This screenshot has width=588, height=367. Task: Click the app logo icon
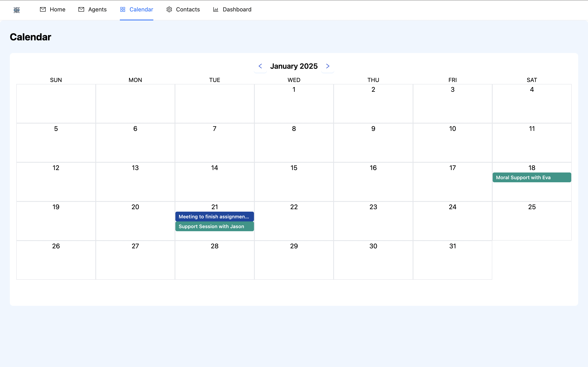17,10
